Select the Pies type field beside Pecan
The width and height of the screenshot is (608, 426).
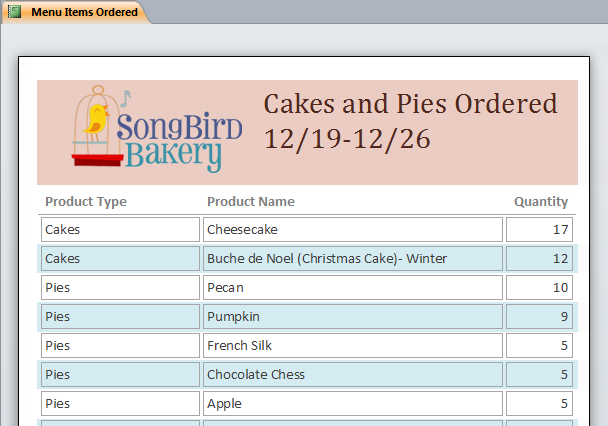click(x=120, y=288)
